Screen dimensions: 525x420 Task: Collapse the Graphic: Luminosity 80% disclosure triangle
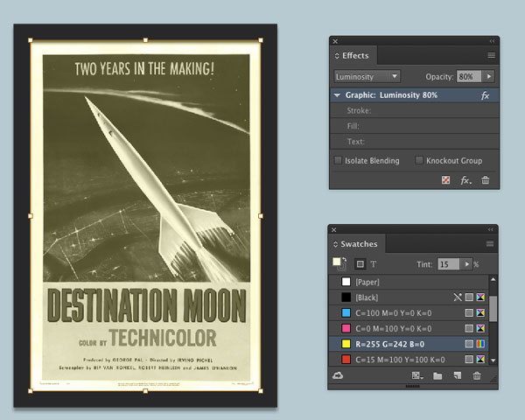pyautogui.click(x=337, y=95)
